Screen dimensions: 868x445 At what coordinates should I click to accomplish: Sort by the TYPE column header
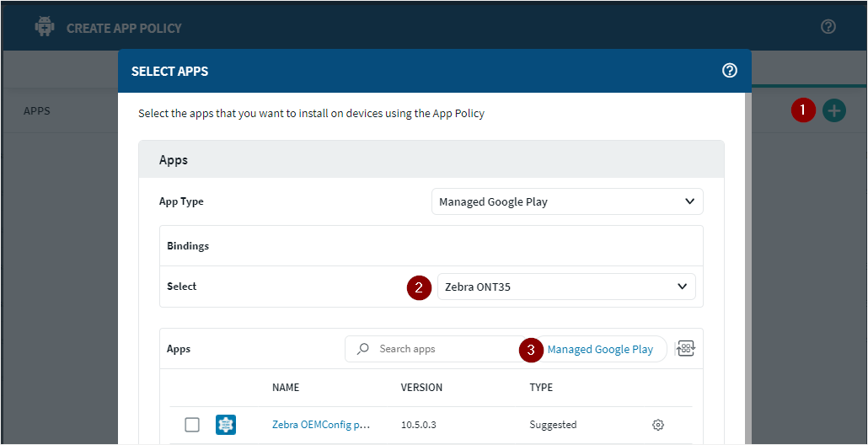(x=541, y=388)
